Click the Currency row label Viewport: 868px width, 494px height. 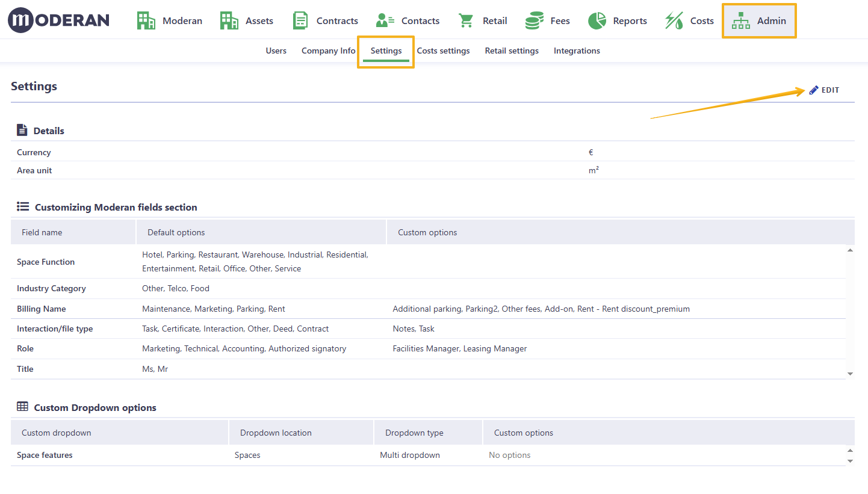point(34,152)
